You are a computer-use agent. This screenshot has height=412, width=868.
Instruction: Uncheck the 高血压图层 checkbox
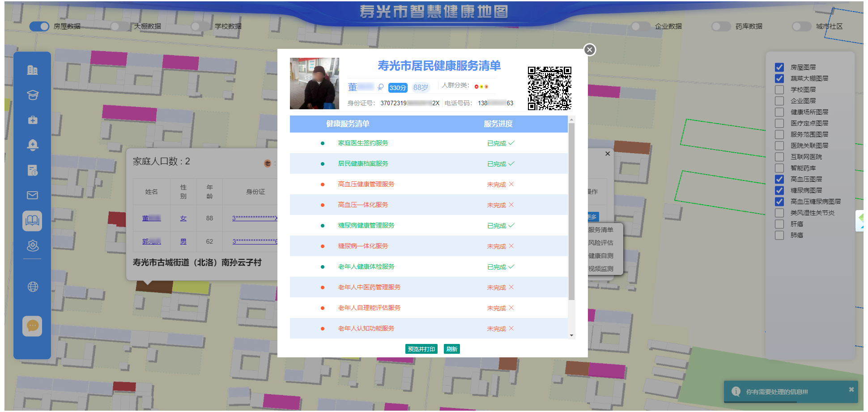[x=779, y=179]
